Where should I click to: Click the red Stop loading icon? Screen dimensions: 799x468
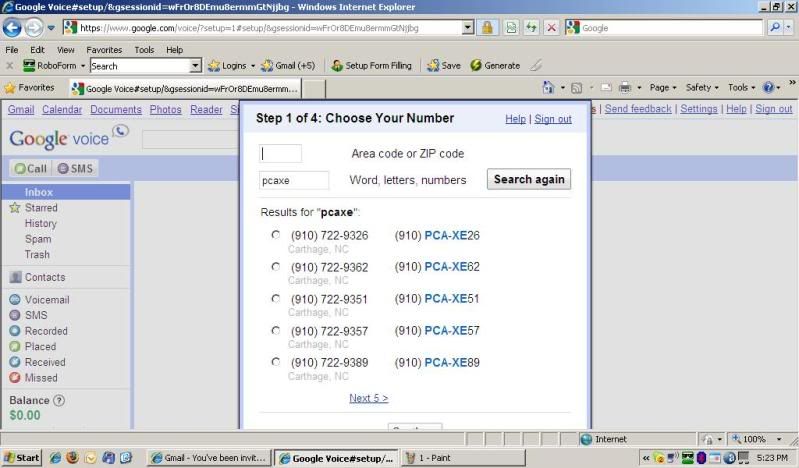point(551,28)
